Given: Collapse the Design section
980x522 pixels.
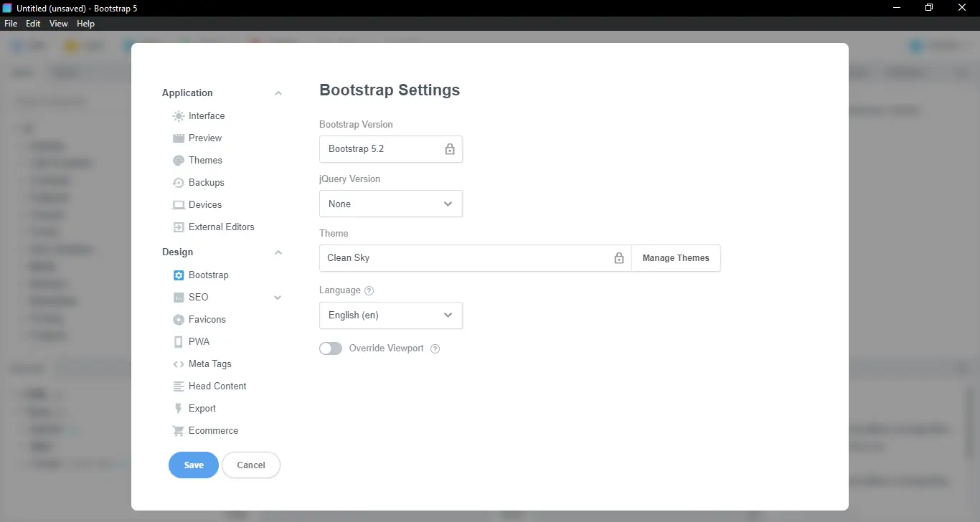Looking at the screenshot, I should click(278, 252).
